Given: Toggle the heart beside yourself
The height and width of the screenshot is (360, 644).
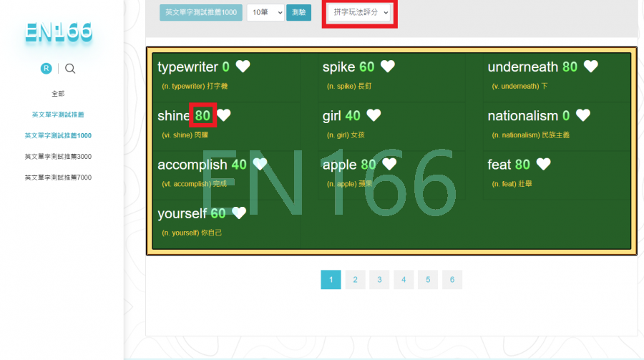Looking at the screenshot, I should point(239,213).
